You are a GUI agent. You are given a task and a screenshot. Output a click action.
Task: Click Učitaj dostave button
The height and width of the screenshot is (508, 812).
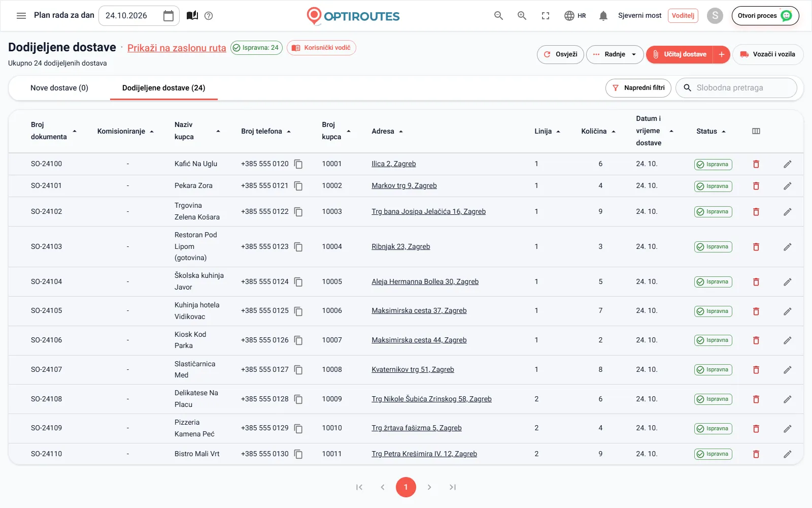tap(680, 54)
